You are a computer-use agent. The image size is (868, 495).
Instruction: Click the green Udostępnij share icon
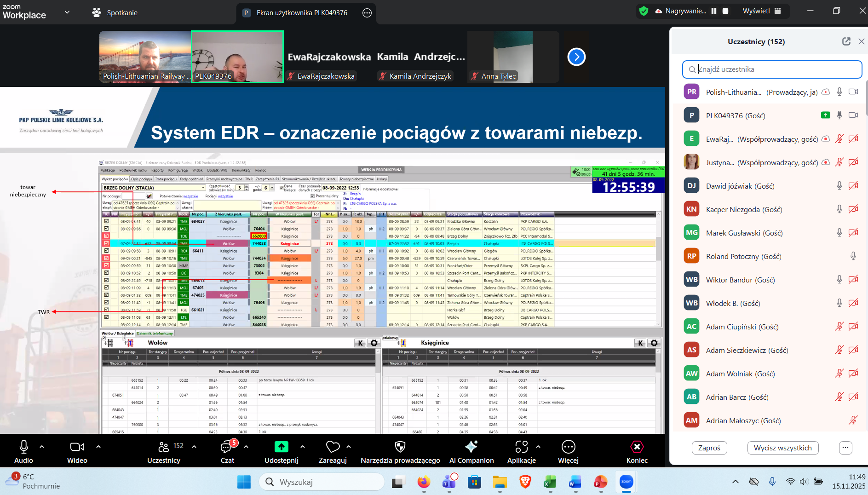pyautogui.click(x=281, y=447)
